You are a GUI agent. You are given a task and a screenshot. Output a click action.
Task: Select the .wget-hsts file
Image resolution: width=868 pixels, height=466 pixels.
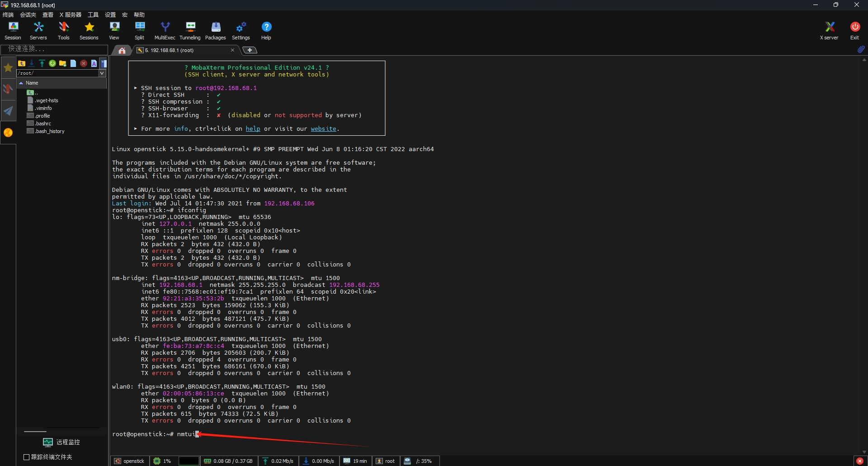43,100
